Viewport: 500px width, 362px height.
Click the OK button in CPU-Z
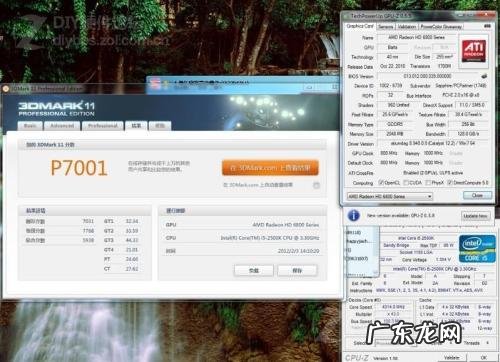point(484,357)
